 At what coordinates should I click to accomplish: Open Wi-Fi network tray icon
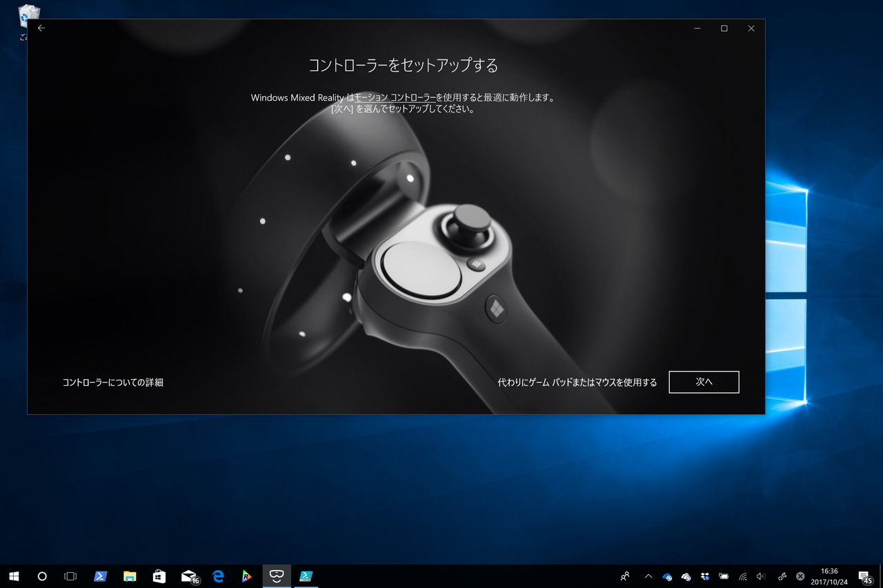(743, 576)
